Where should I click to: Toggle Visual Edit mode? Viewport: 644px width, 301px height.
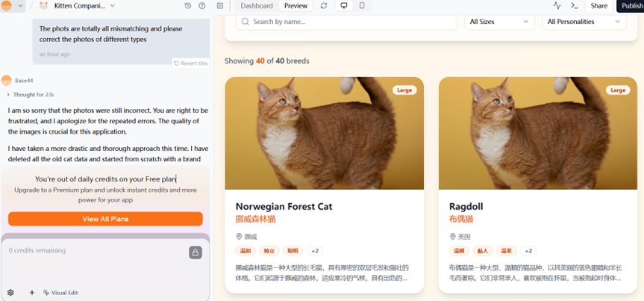(60, 293)
